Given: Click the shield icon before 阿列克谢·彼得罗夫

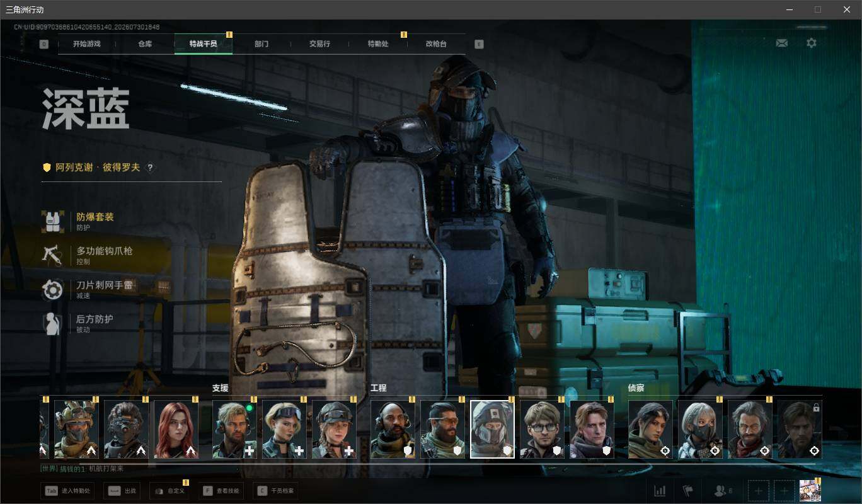Looking at the screenshot, I should (47, 168).
